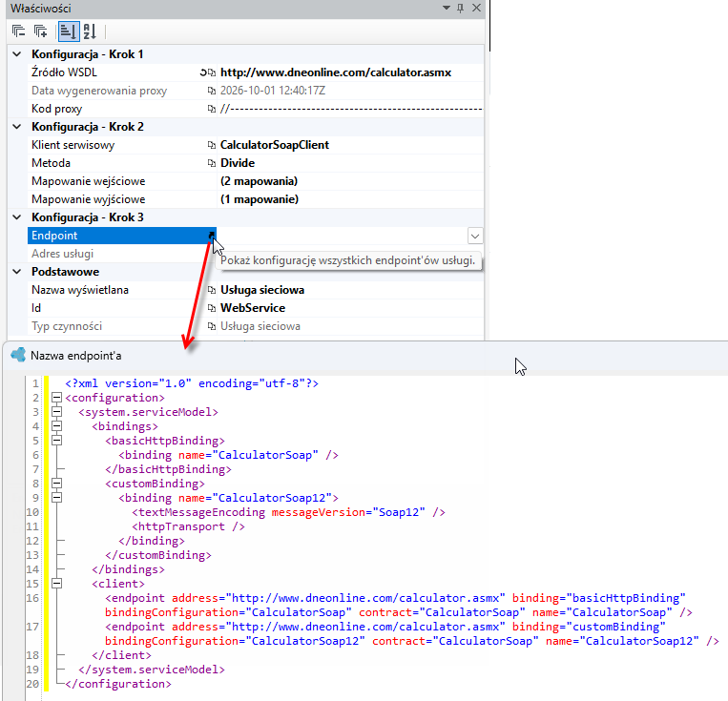Click the copy icon beside Kod proxy
Screen dimensions: 728x701
click(212, 109)
